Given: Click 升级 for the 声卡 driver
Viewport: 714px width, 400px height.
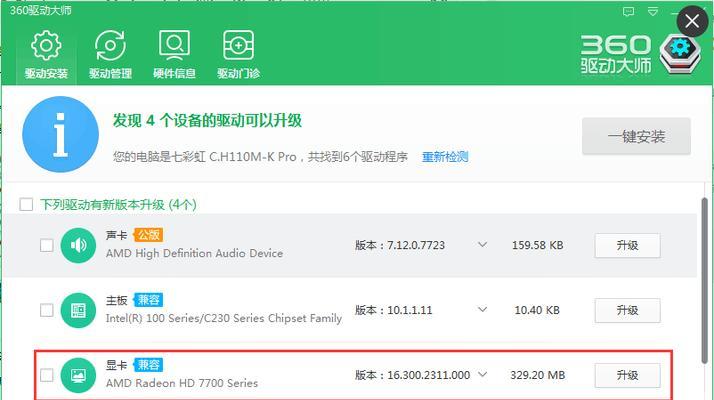Looking at the screenshot, I should 627,246.
